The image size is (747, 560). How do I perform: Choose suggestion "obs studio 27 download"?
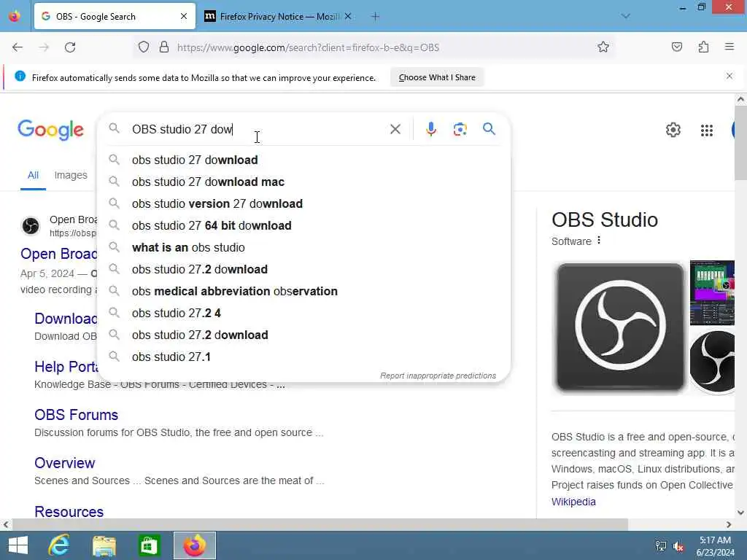(304, 160)
